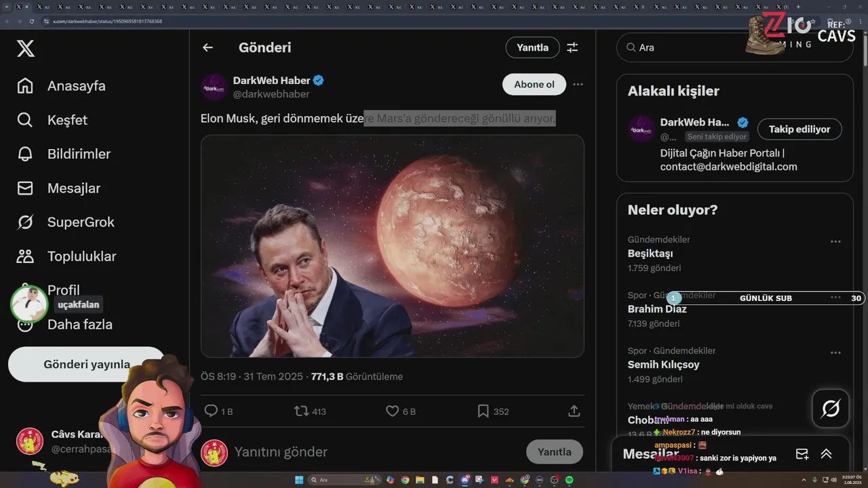The width and height of the screenshot is (868, 488).
Task: Open Daha fazla menu
Action: coord(79,325)
